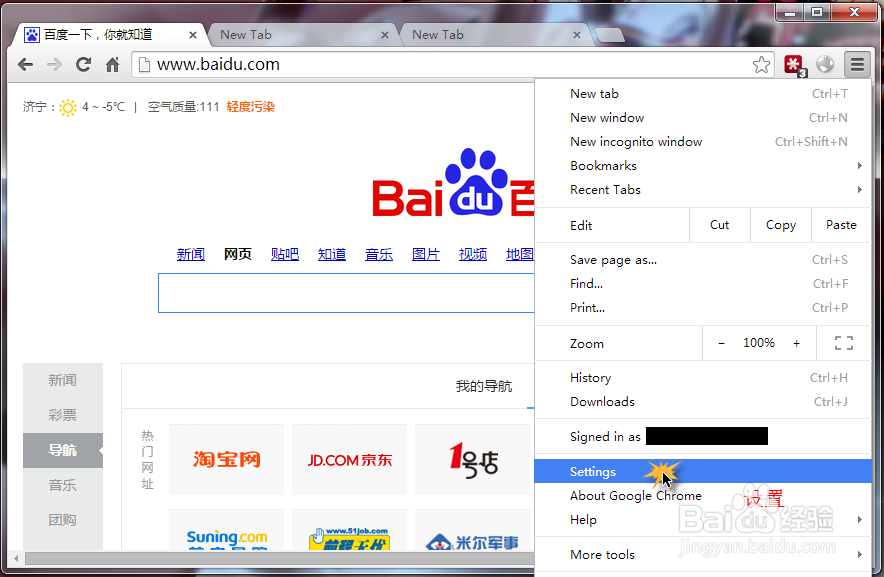This screenshot has width=884, height=577.
Task: Close the Chrome hamburger menu button
Action: [857, 64]
